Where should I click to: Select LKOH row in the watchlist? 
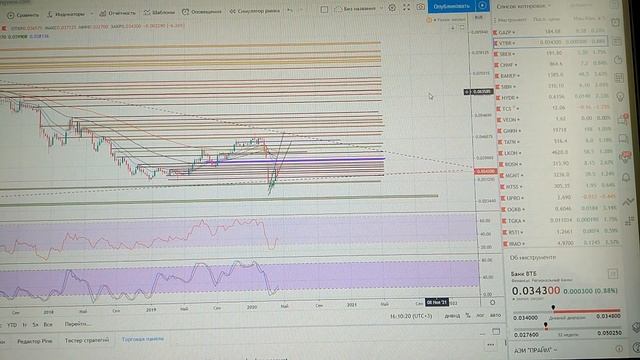[x=556, y=153]
